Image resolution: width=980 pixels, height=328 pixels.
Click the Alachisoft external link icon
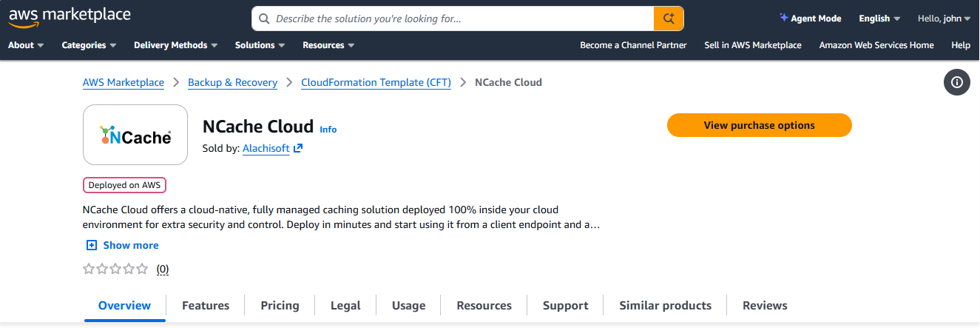coord(298,148)
